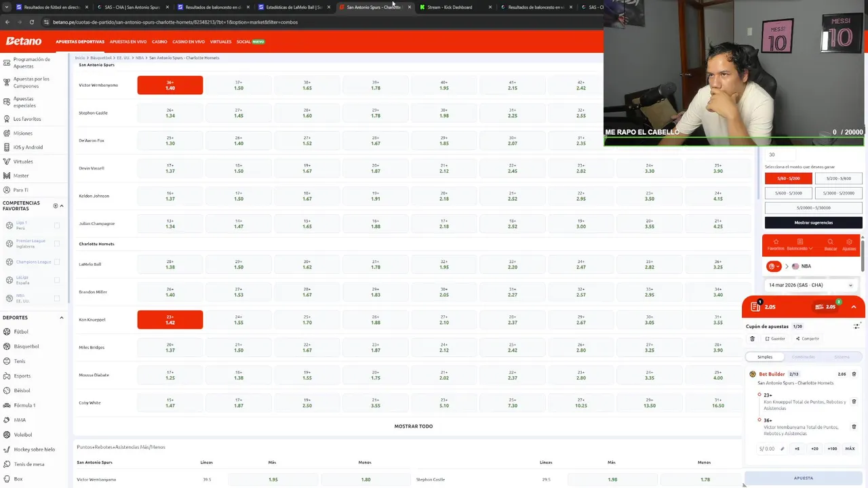Select Fórmula 1 in Deportes list
This screenshot has width=868, height=488.
click(x=24, y=405)
